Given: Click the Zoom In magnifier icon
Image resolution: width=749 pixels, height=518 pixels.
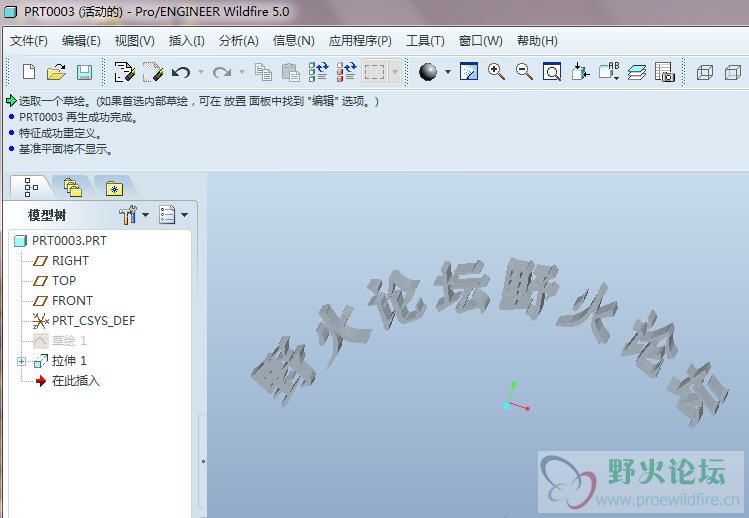Looking at the screenshot, I should click(x=496, y=72).
